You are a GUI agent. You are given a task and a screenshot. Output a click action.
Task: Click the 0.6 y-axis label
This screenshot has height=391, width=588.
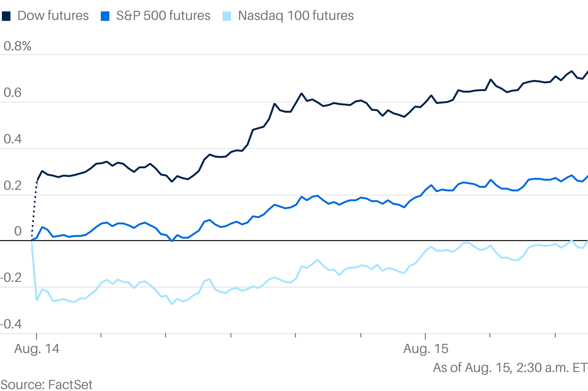(12, 92)
